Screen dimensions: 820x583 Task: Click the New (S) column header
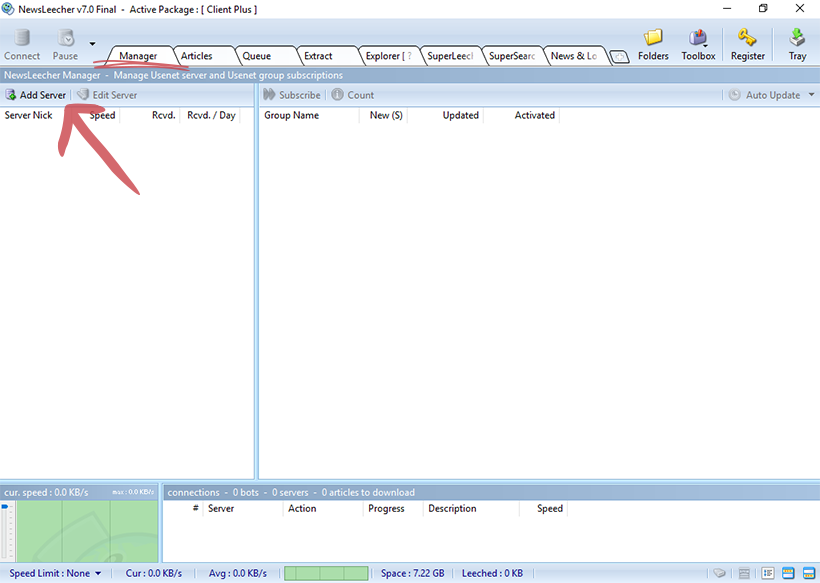386,116
